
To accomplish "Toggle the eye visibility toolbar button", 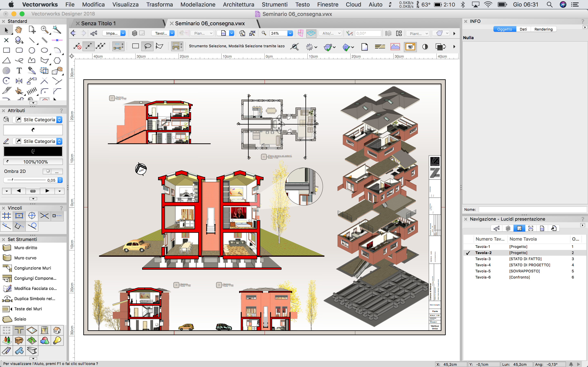I will pyautogui.click(x=410, y=47).
